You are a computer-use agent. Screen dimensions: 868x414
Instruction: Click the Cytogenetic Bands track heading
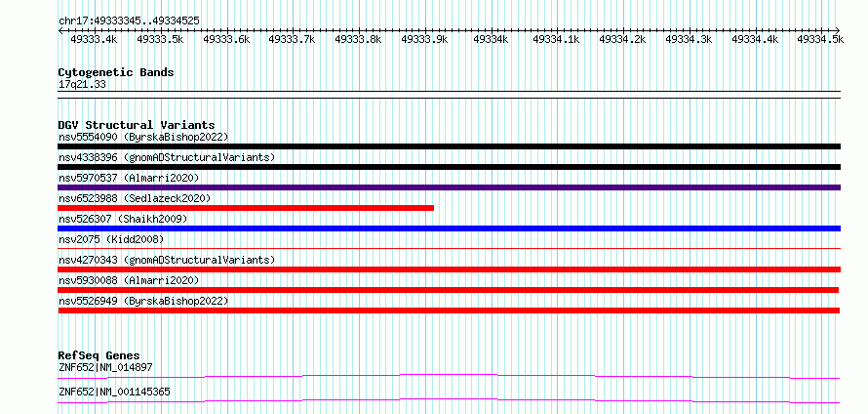pos(116,72)
